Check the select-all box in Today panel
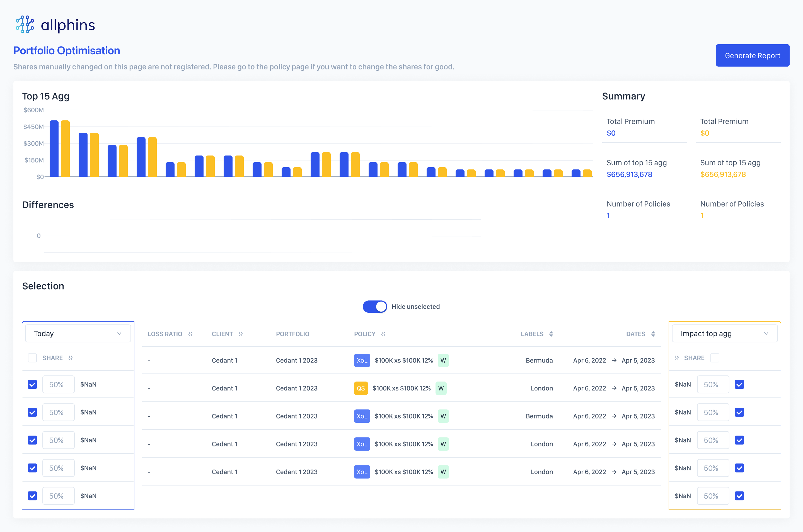Viewport: 803px width, 532px height. 32,358
